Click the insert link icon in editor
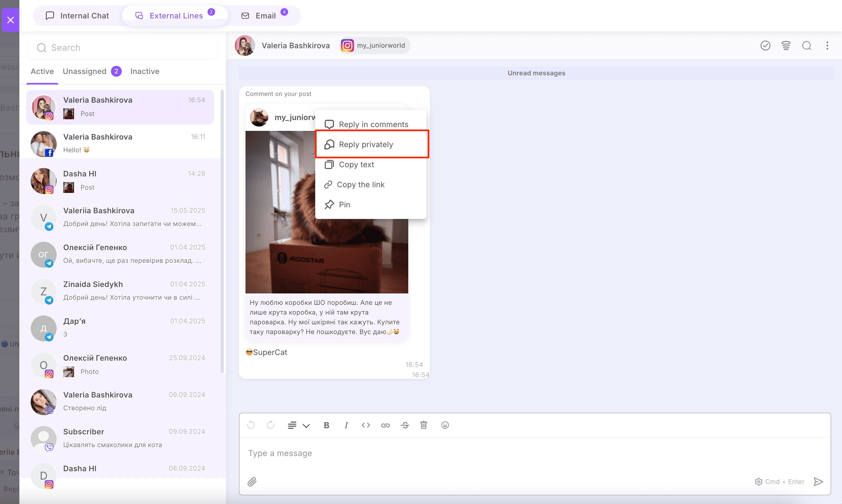This screenshot has height=504, width=842. click(x=385, y=425)
